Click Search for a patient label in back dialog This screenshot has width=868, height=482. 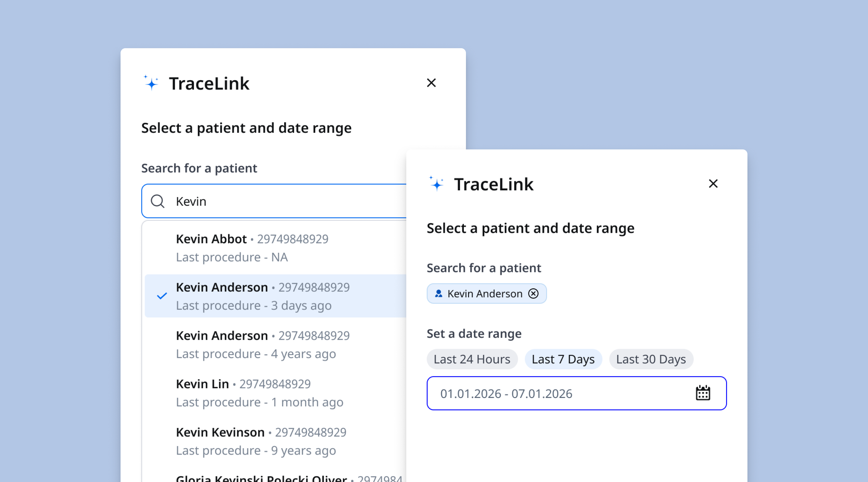199,168
